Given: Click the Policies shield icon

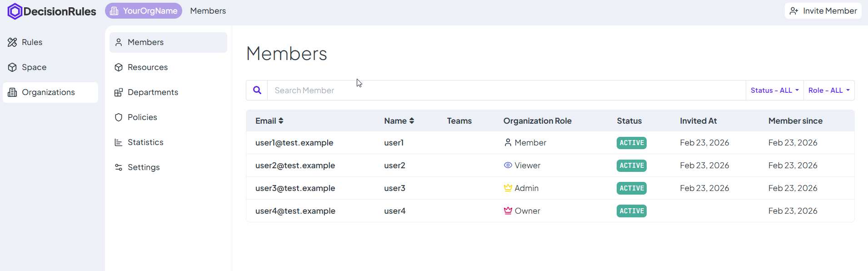Looking at the screenshot, I should pyautogui.click(x=119, y=117).
